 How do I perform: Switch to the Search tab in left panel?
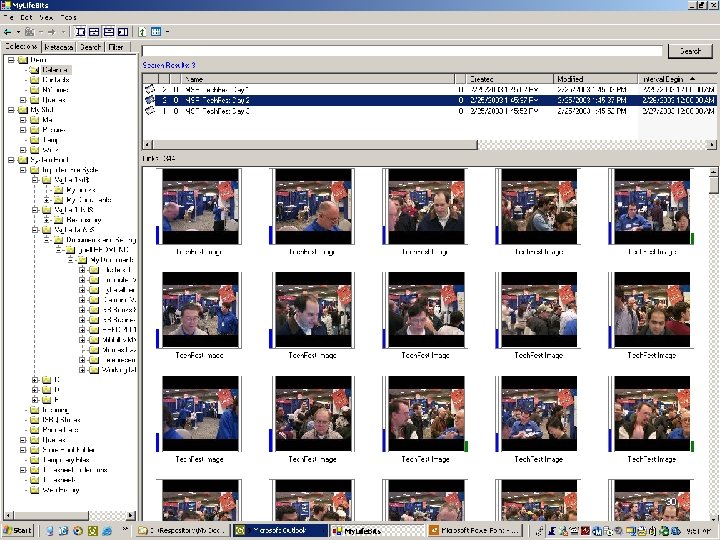point(90,47)
